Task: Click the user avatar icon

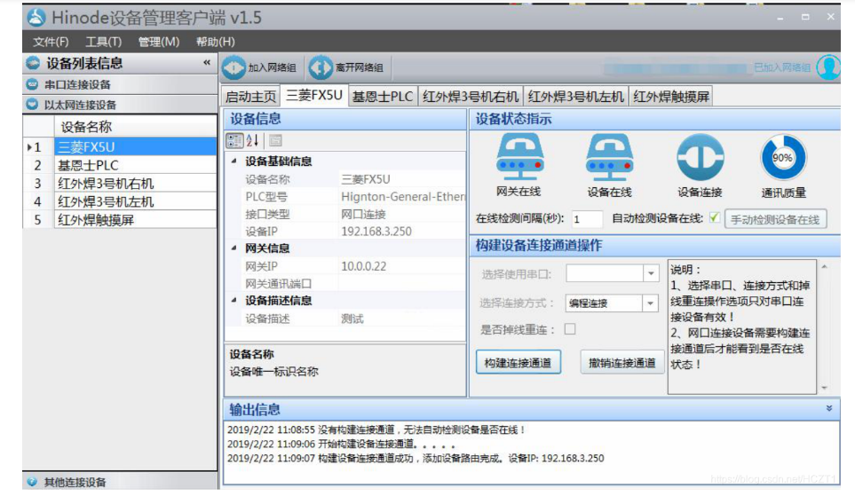Action: pos(827,67)
